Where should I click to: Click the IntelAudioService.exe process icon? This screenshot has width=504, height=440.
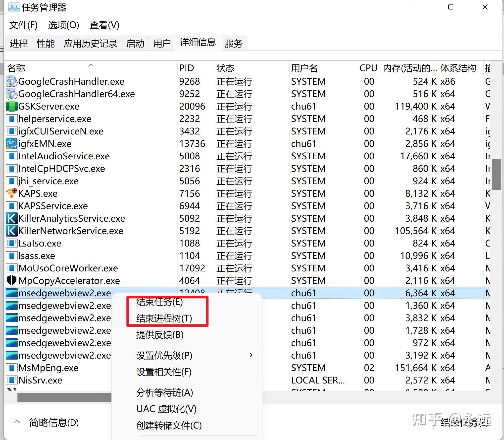[x=11, y=156]
